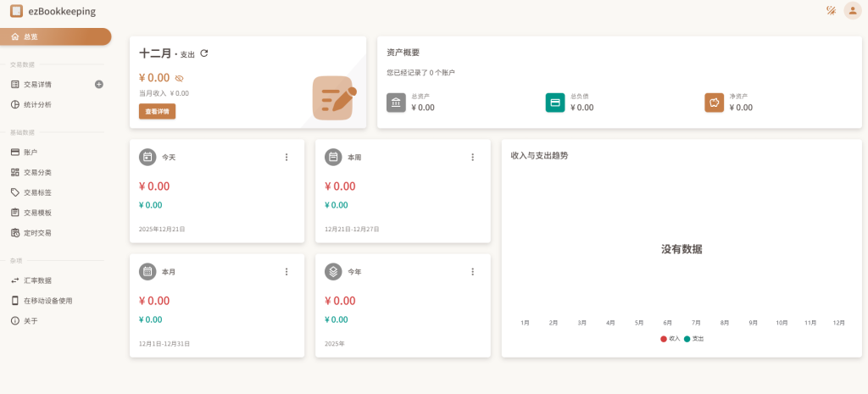Open the user avatar menu

click(852, 11)
